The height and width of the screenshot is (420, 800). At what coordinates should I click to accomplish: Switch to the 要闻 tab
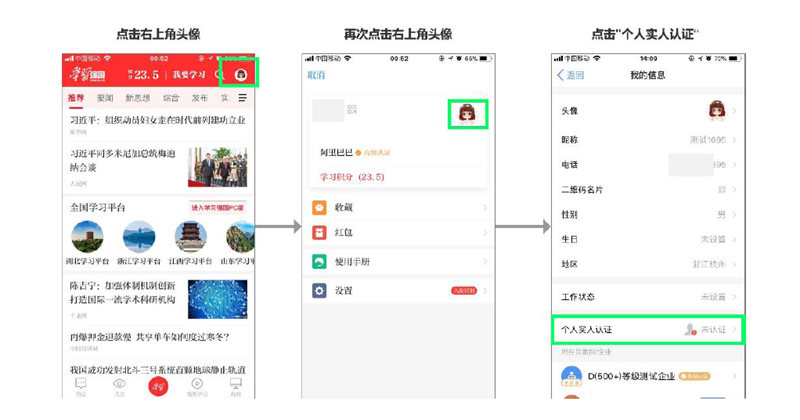(105, 99)
